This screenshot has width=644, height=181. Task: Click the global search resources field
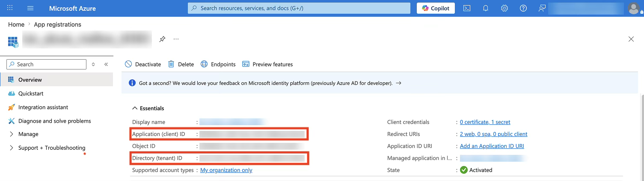pyautogui.click(x=299, y=8)
